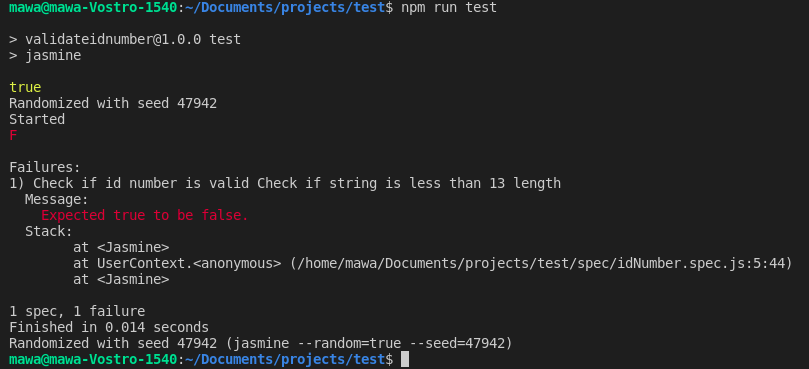Click the yellow 'true' output line

tap(25, 87)
